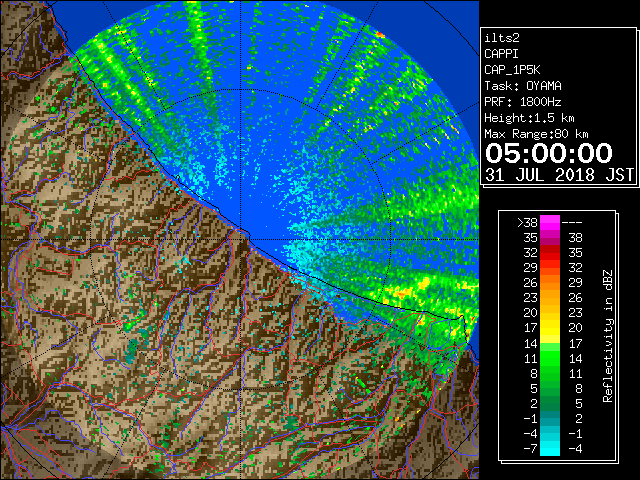
Task: Click the PRF: 1800Hz text
Action: coord(523,102)
